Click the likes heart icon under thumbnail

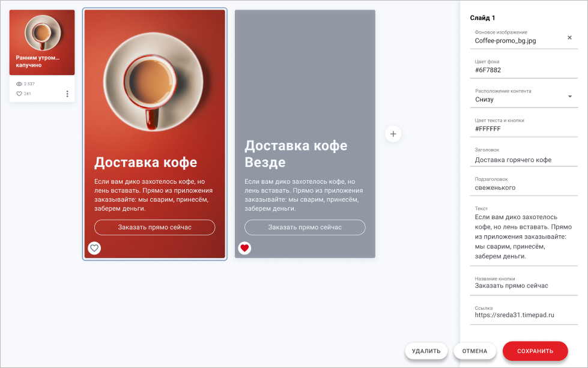(19, 94)
